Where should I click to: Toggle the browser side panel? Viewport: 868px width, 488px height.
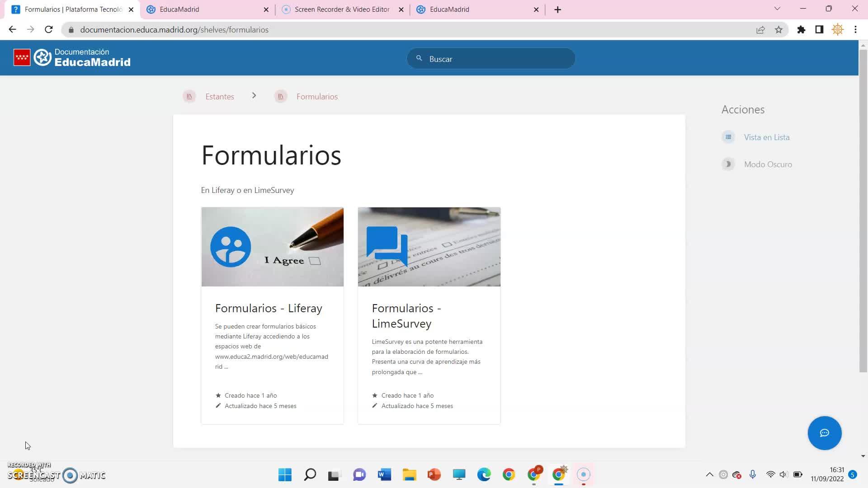click(819, 30)
